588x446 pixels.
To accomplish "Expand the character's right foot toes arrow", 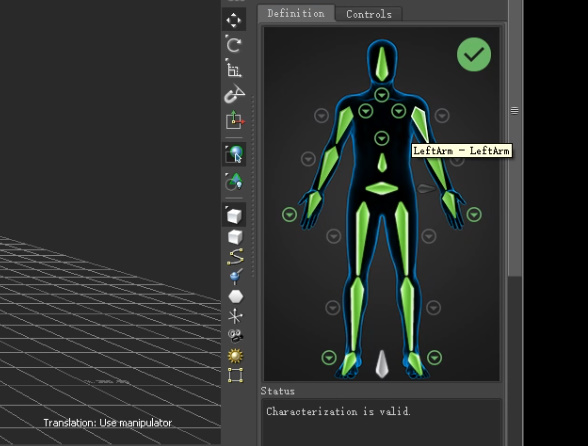I will (329, 357).
